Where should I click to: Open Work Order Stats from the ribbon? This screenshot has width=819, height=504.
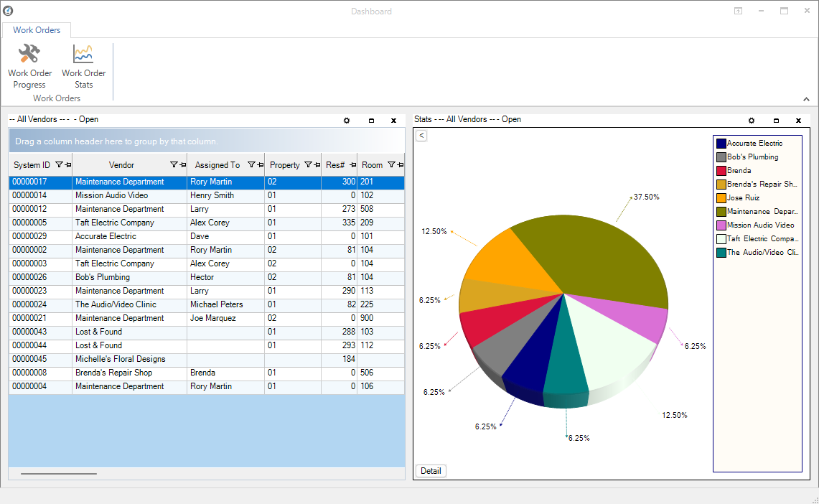pyautogui.click(x=83, y=67)
